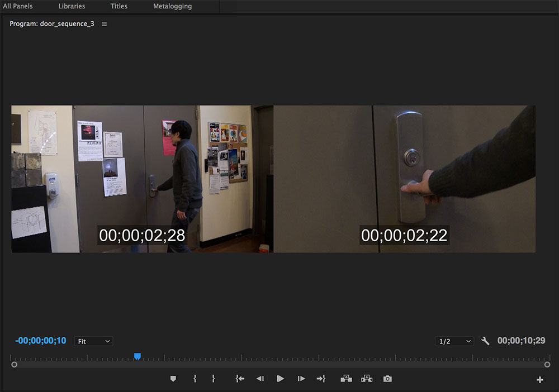Open the 1/2 playback resolution dropdown

point(454,341)
